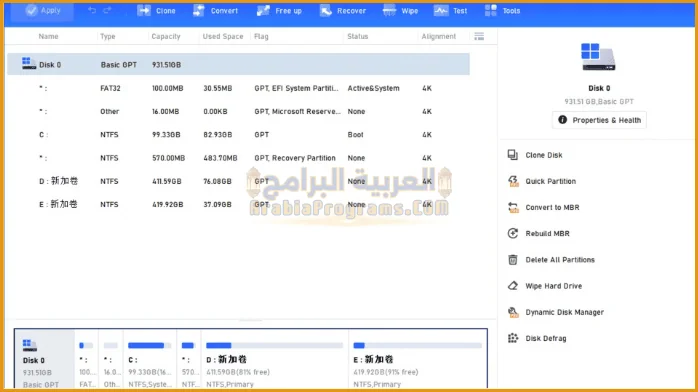Screen dimensions: 698x392
Task: Select the 570.00MB Recovery Partition row
Action: tap(238, 158)
